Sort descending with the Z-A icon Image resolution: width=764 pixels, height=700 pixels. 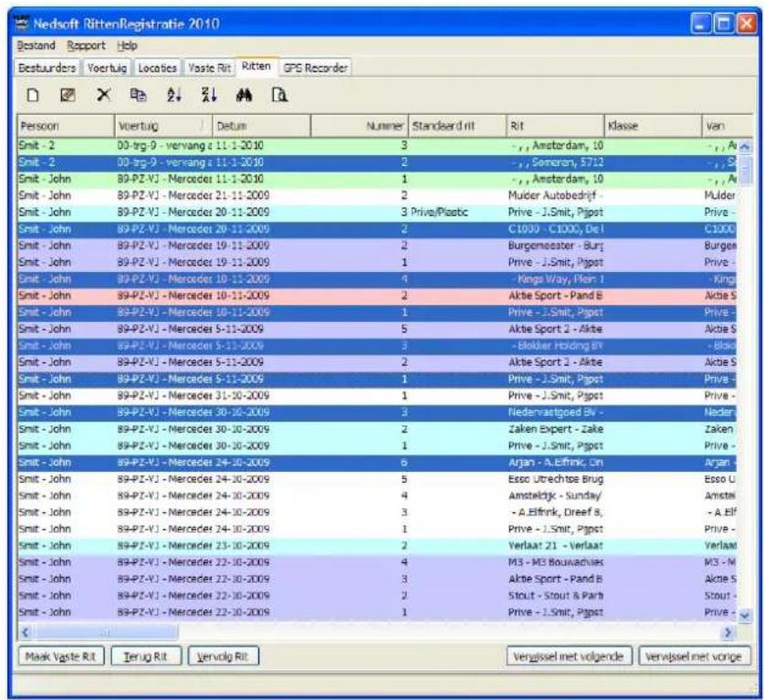(209, 95)
